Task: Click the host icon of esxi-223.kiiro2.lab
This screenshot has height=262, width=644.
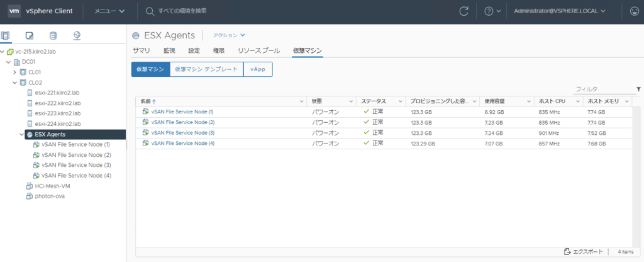Action: point(30,113)
